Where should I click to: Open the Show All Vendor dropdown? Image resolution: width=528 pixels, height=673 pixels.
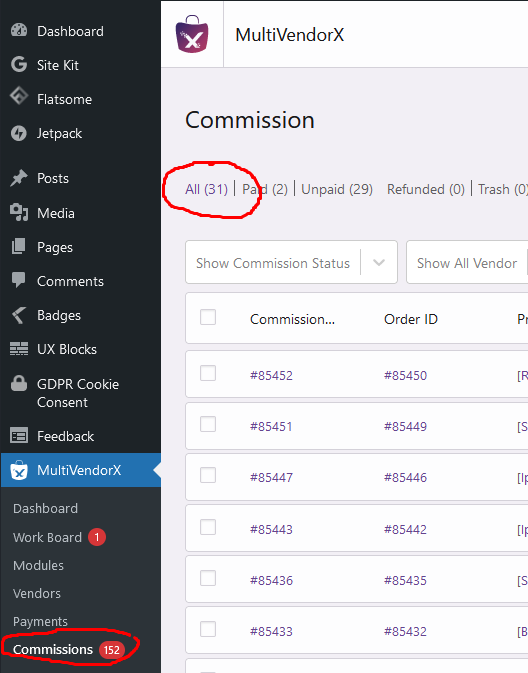click(467, 262)
